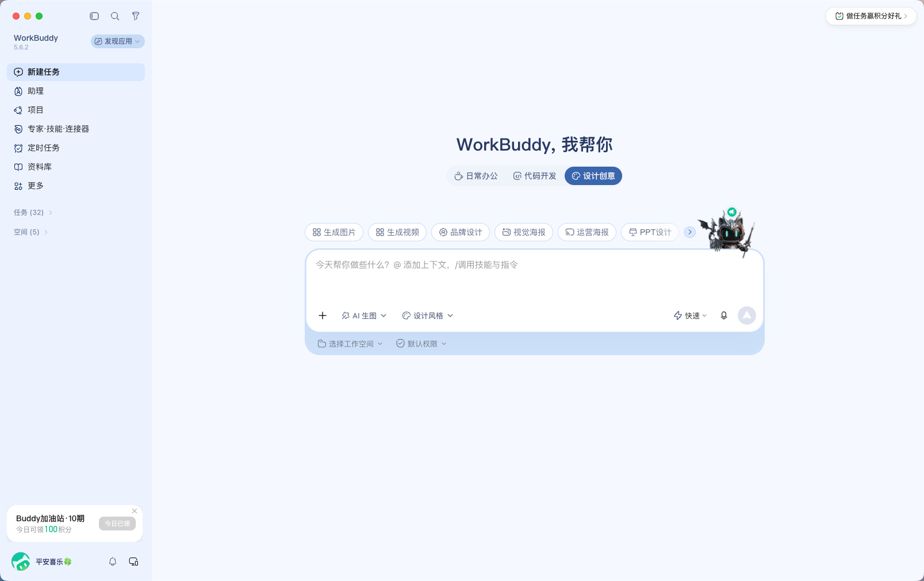Change the 快速 speed mode dropdown
The image size is (924, 581).
[x=691, y=315]
